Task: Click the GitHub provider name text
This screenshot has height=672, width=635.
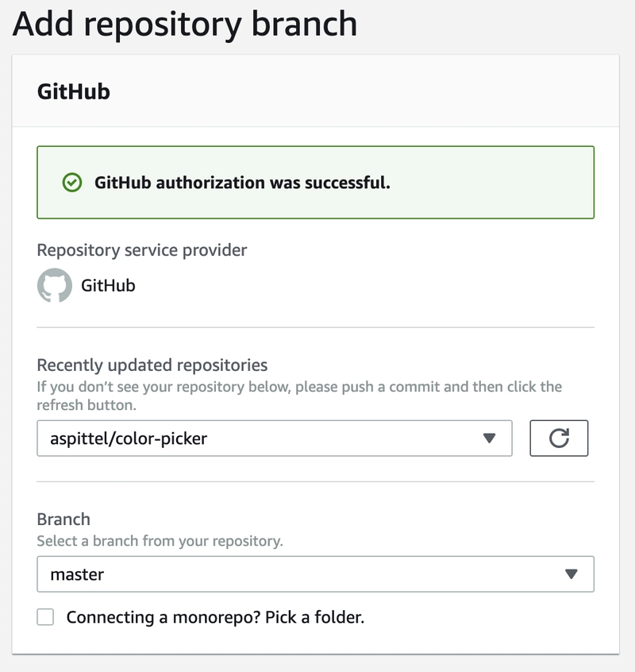Action: tap(108, 285)
